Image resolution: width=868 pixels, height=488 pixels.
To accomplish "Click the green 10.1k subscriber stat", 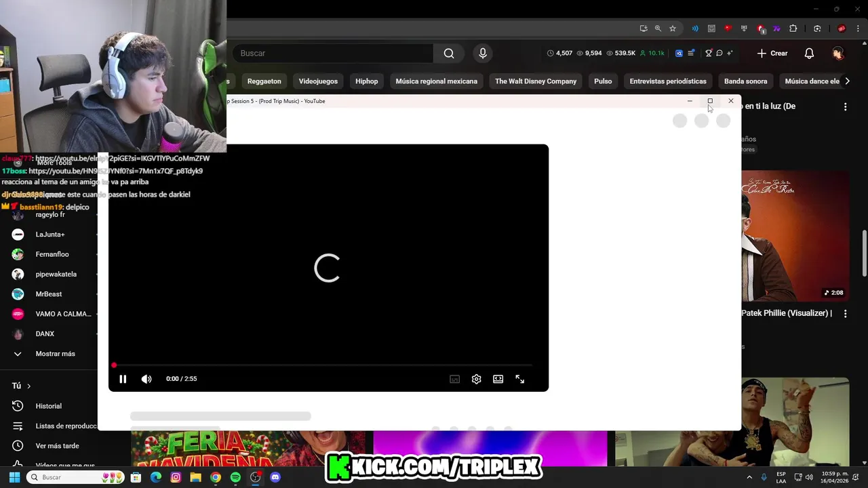I will [652, 53].
